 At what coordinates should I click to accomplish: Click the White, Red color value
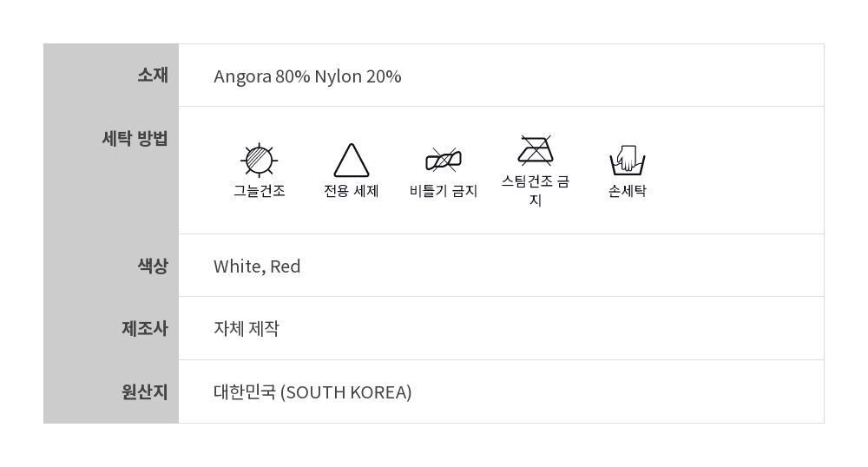coord(257,266)
